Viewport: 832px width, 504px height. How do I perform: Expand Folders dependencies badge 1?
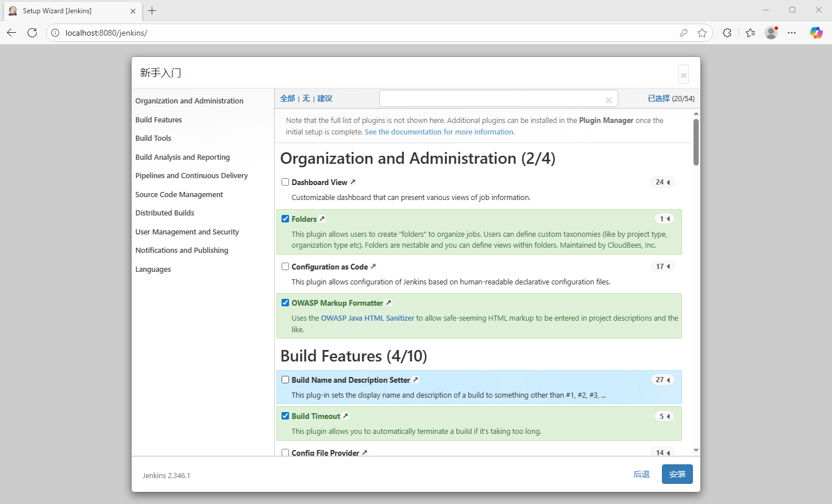[x=665, y=218]
